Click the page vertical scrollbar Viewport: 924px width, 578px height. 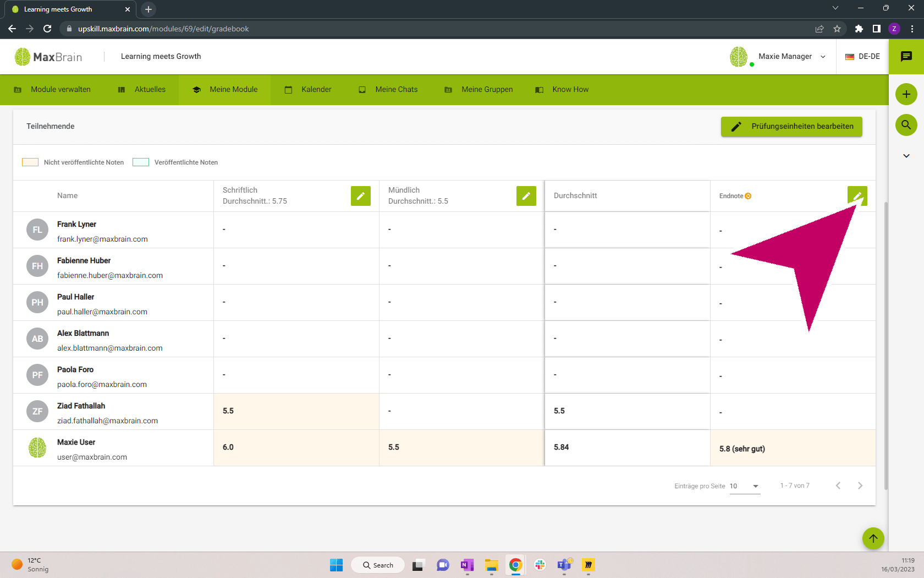886,346
